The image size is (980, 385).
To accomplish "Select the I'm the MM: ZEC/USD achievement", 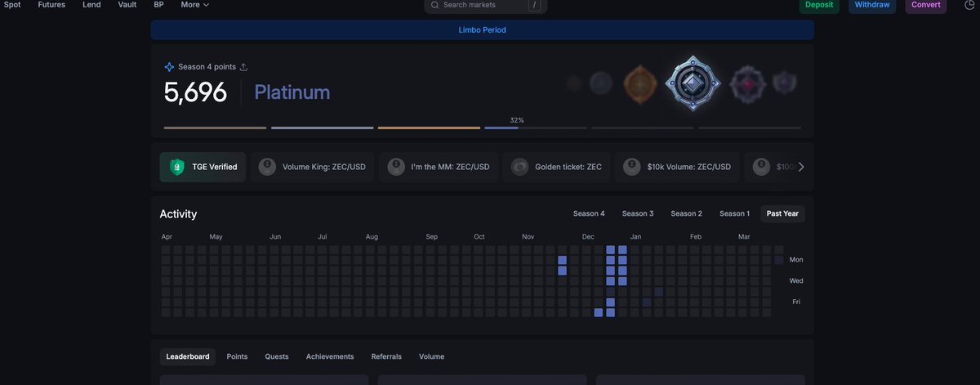I will pos(439,167).
